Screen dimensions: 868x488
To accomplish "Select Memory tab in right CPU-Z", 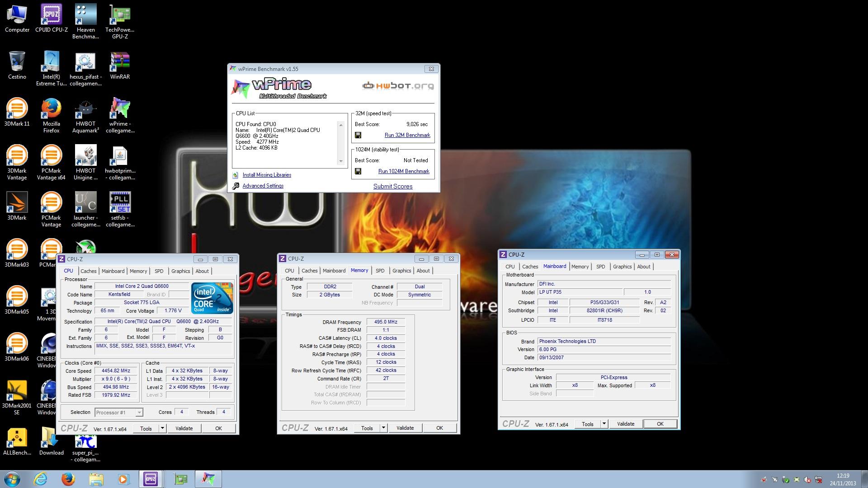I will (x=580, y=267).
